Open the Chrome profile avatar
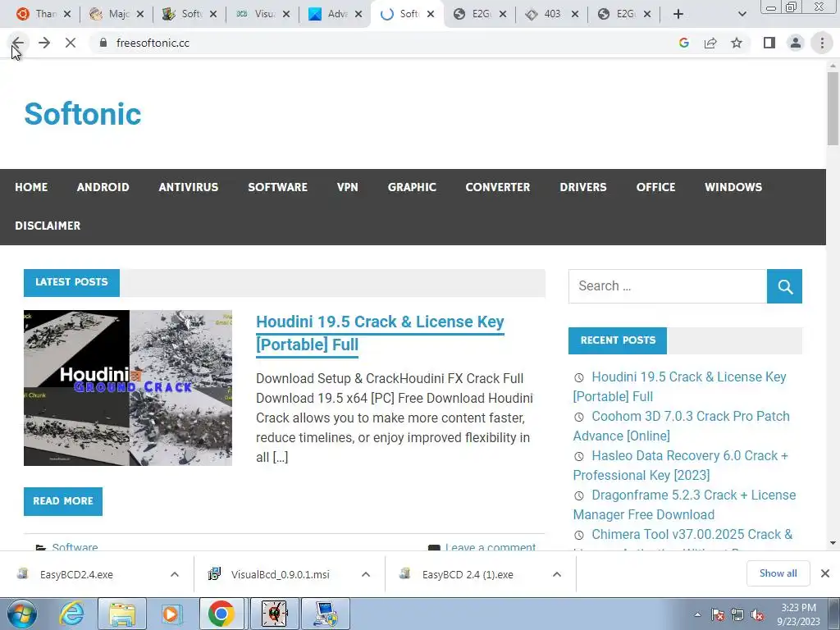 [796, 43]
